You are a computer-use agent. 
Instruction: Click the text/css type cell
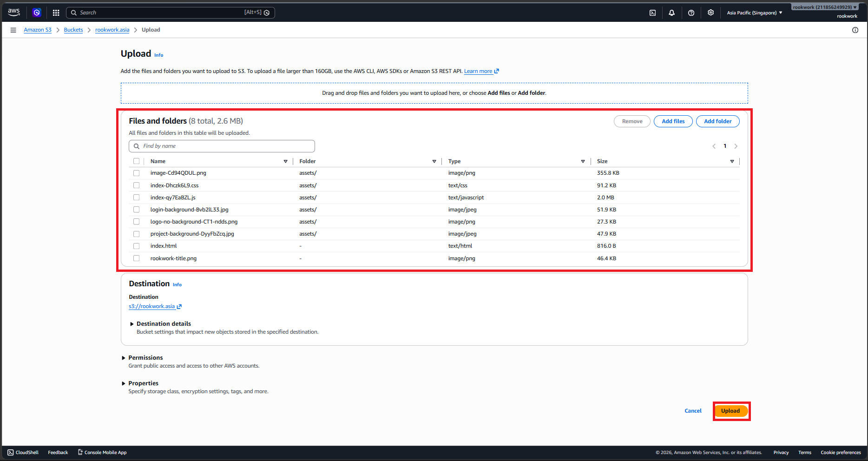[x=458, y=185]
